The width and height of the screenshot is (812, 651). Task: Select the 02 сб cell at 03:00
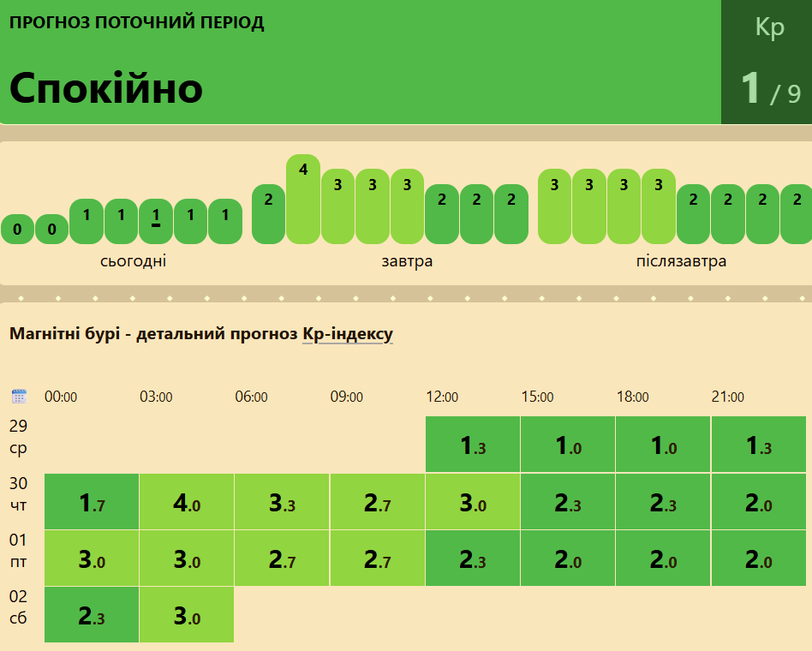[x=187, y=615]
